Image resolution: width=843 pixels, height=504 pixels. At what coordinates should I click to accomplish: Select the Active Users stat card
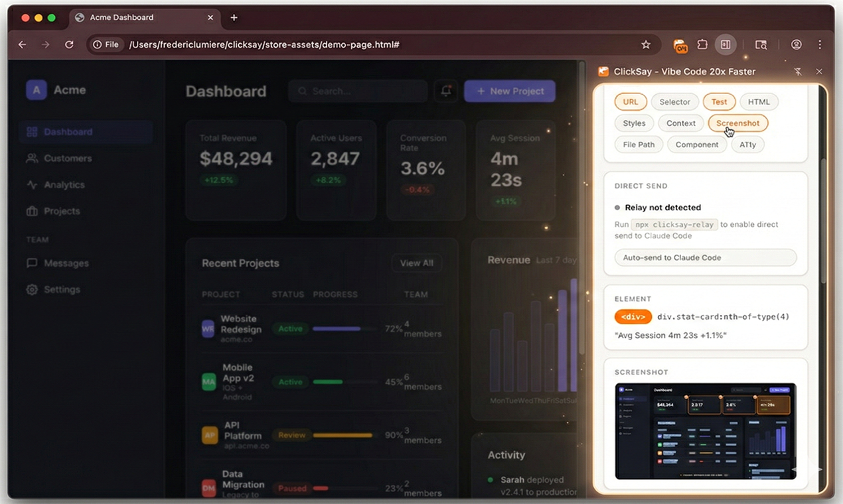(336, 170)
